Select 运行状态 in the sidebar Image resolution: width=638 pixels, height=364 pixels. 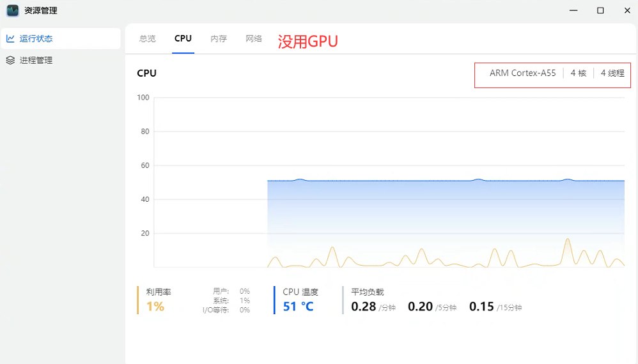pyautogui.click(x=36, y=38)
